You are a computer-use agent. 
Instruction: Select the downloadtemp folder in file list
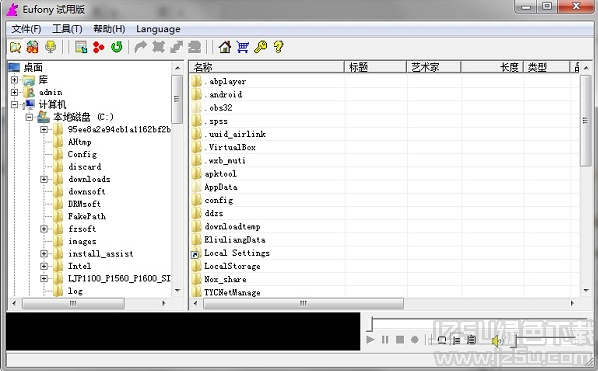232,227
